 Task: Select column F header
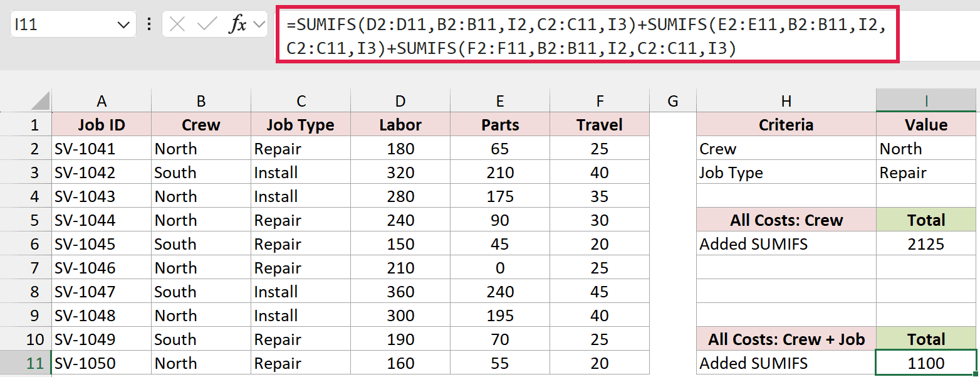(600, 101)
